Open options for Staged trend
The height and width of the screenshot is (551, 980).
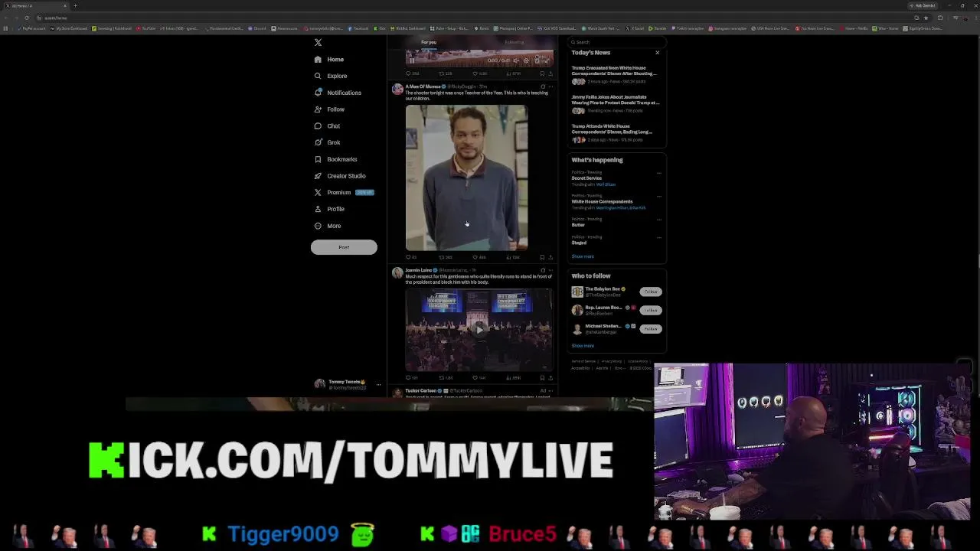(x=658, y=237)
